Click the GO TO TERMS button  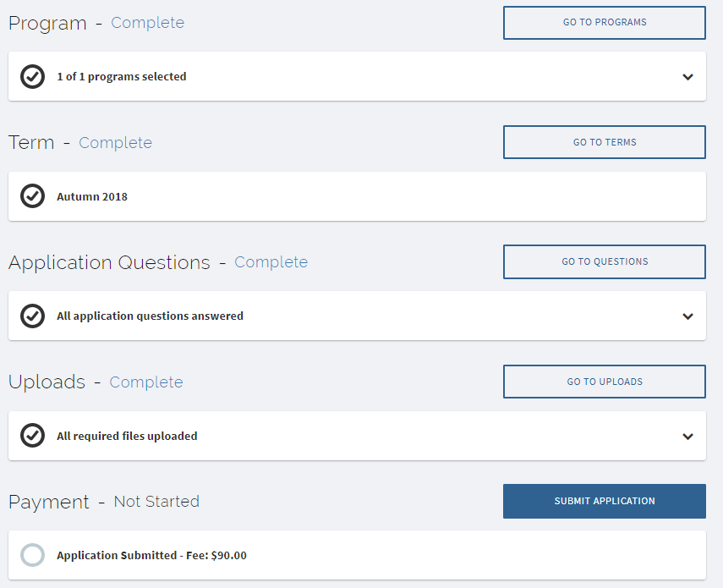pos(604,142)
